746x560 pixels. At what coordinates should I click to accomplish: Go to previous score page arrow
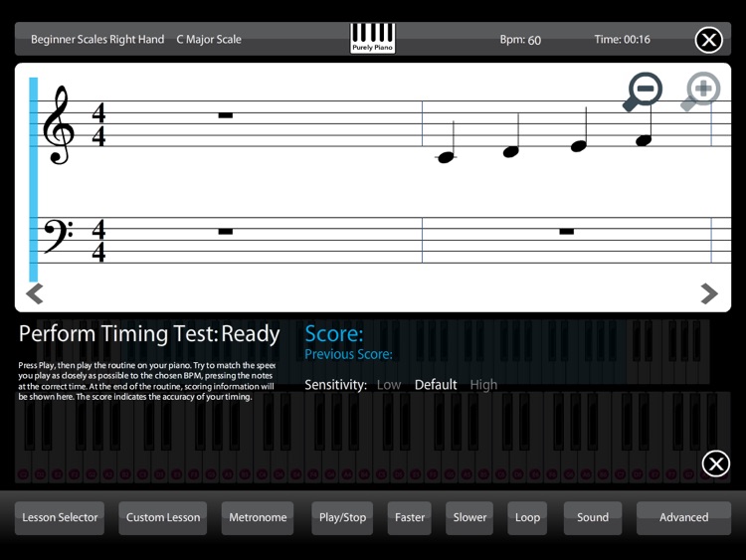[35, 293]
